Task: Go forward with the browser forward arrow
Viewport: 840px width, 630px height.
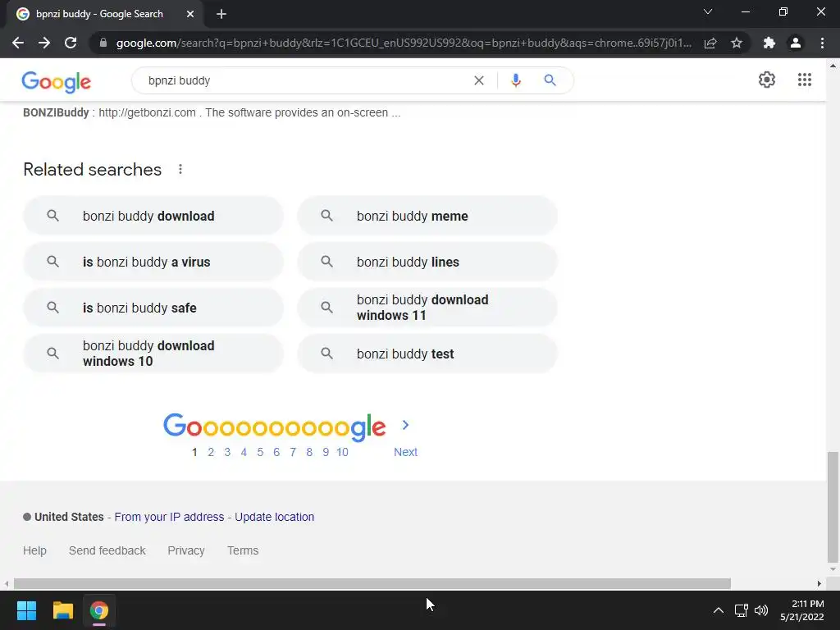Action: pos(44,43)
